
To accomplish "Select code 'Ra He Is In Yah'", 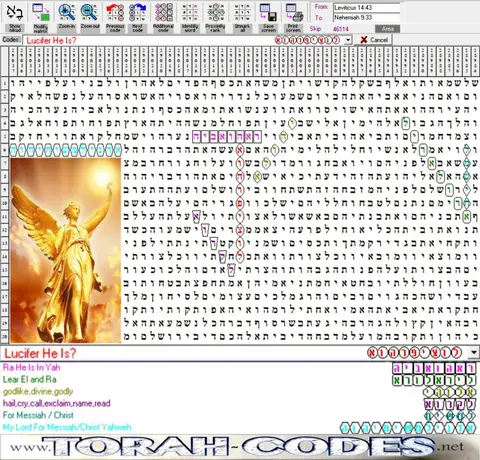I will pos(32,368).
